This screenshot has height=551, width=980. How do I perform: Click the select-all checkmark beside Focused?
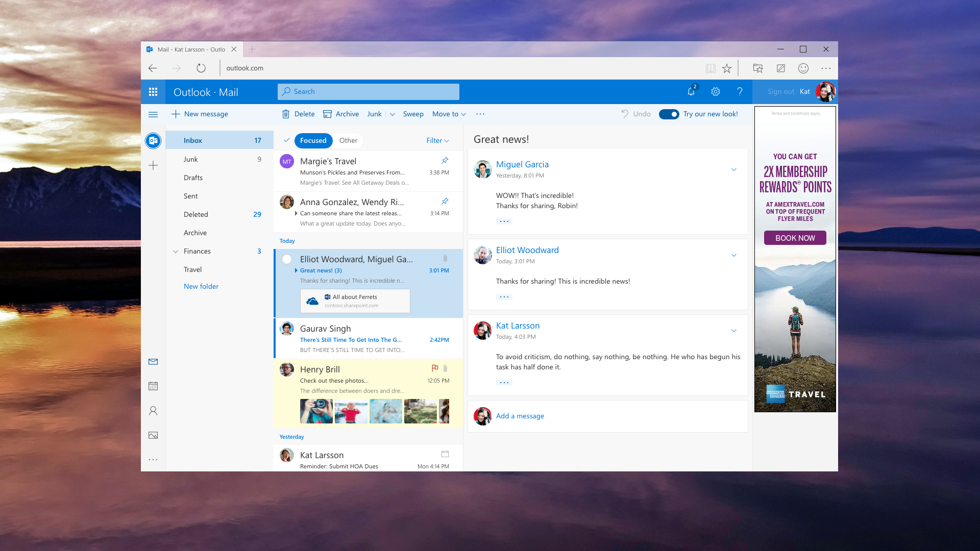pos(287,140)
